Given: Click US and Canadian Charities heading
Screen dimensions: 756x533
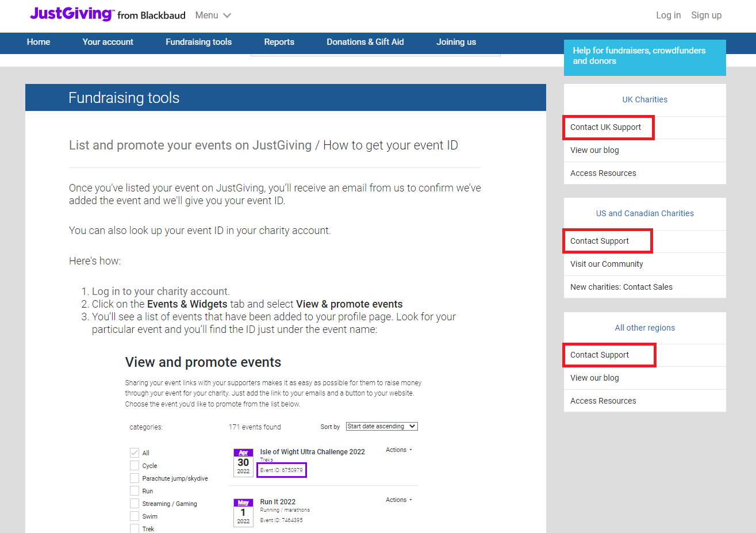Looking at the screenshot, I should tap(644, 213).
